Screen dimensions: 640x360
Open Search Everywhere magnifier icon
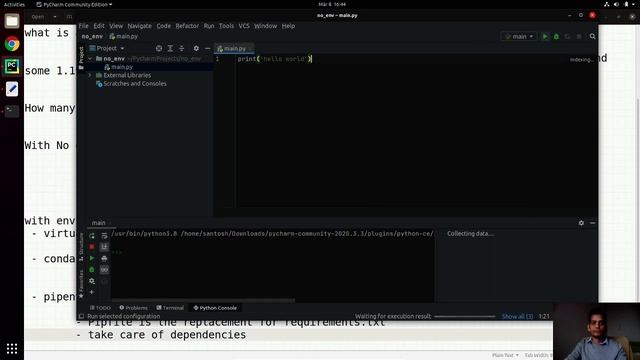click(x=592, y=36)
